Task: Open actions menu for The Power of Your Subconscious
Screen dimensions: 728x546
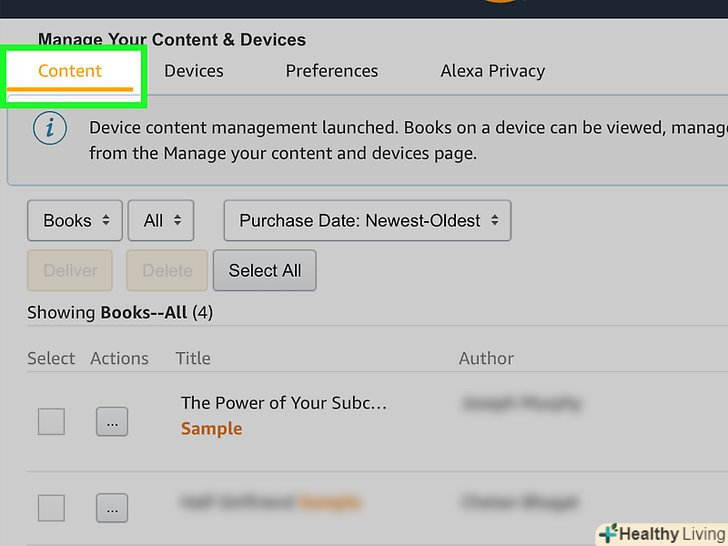Action: click(111, 422)
